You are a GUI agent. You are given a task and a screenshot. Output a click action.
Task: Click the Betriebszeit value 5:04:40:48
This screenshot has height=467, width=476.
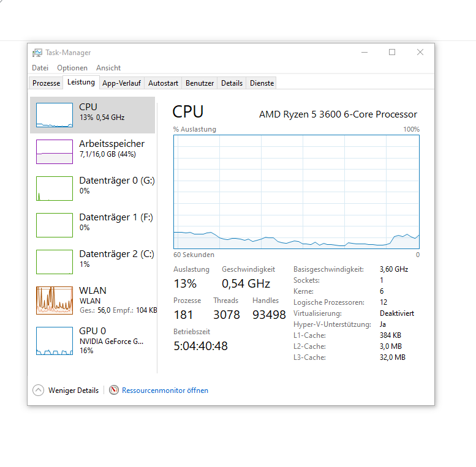tap(200, 346)
